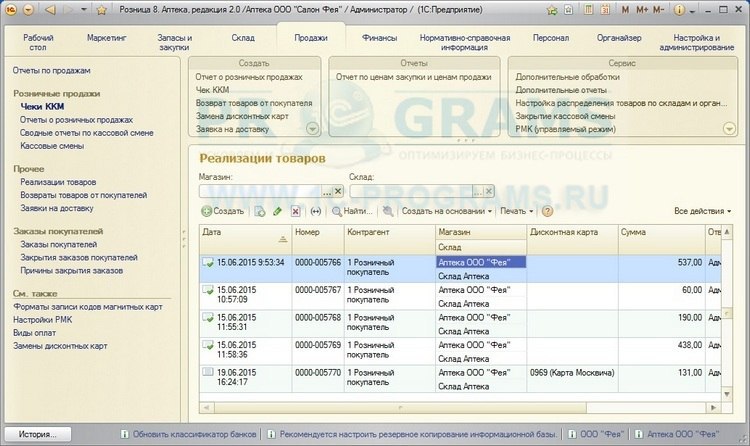Screen dimensions: 750x446
Task: Open dropdown arrow next to info icon
Action: coord(692,11)
